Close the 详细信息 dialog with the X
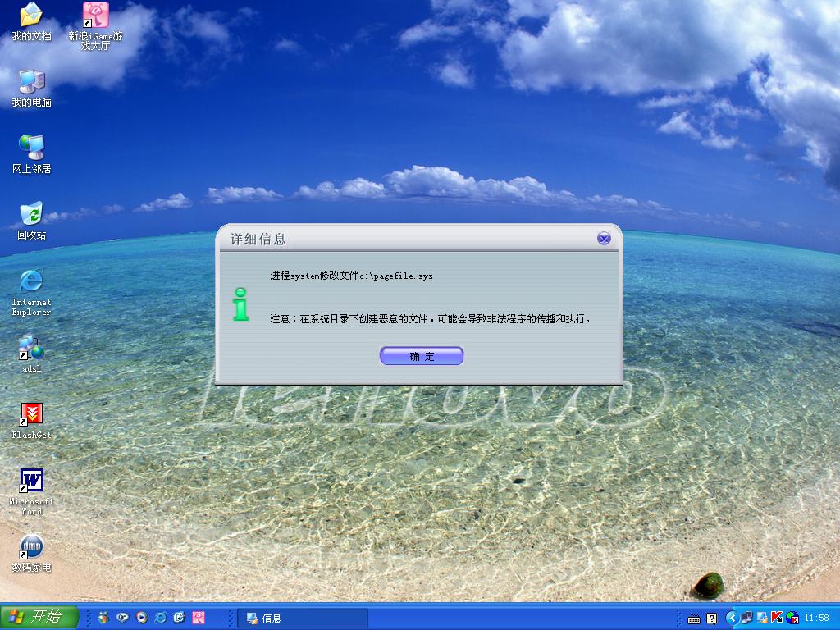 pos(604,239)
